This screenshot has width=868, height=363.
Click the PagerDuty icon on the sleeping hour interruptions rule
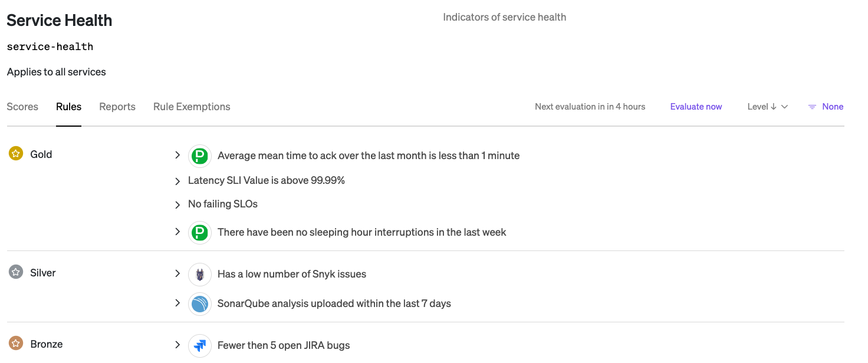[199, 232]
